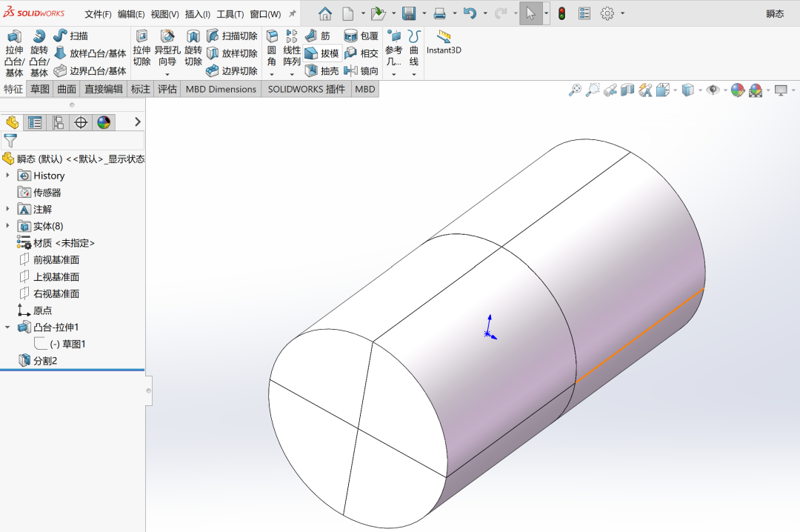The width and height of the screenshot is (800, 532).
Task: Click the Print icon in the top toolbar
Action: [440, 14]
